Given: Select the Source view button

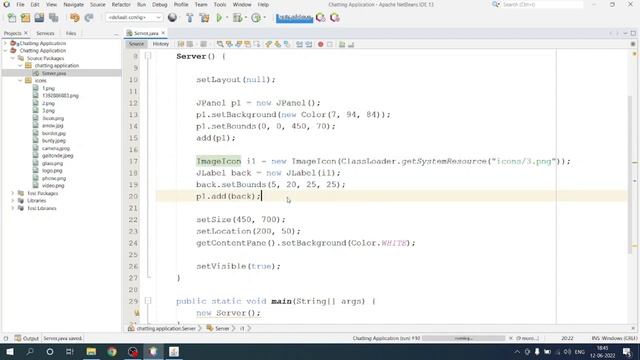Looking at the screenshot, I should pyautogui.click(x=136, y=44).
